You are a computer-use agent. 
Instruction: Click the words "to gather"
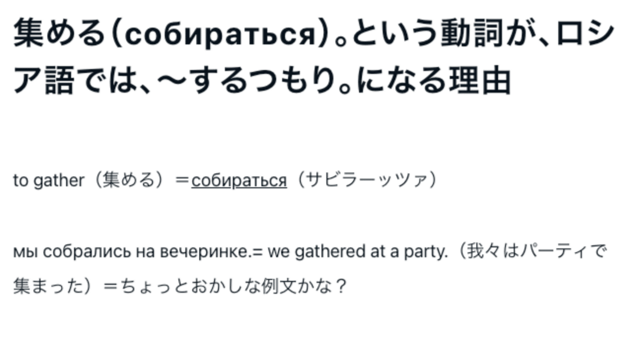(x=48, y=181)
